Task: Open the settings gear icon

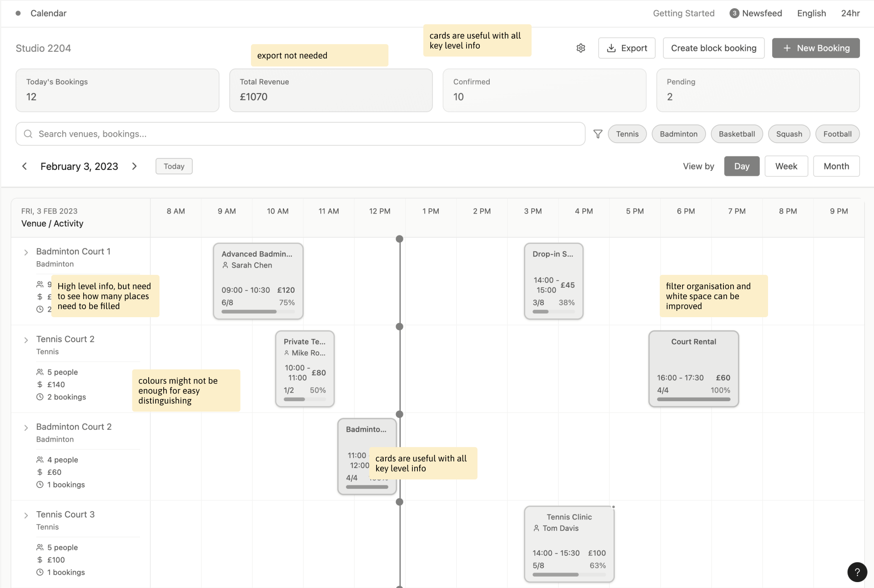Action: (581, 48)
